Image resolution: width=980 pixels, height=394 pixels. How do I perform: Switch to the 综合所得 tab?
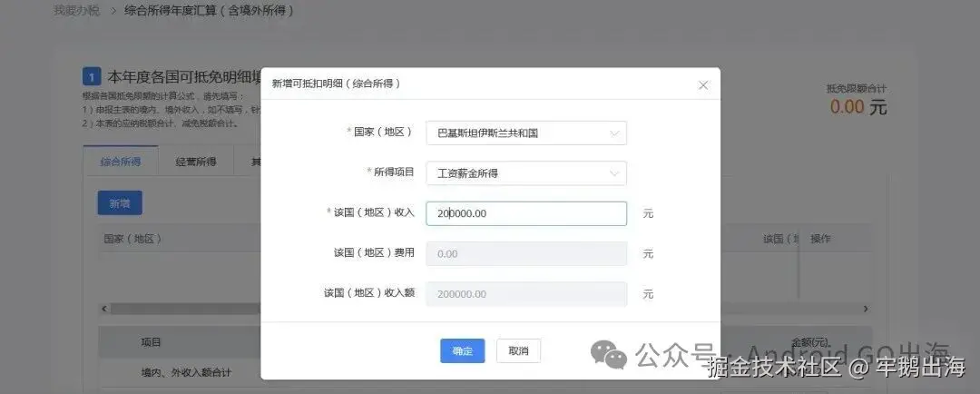[x=121, y=162]
